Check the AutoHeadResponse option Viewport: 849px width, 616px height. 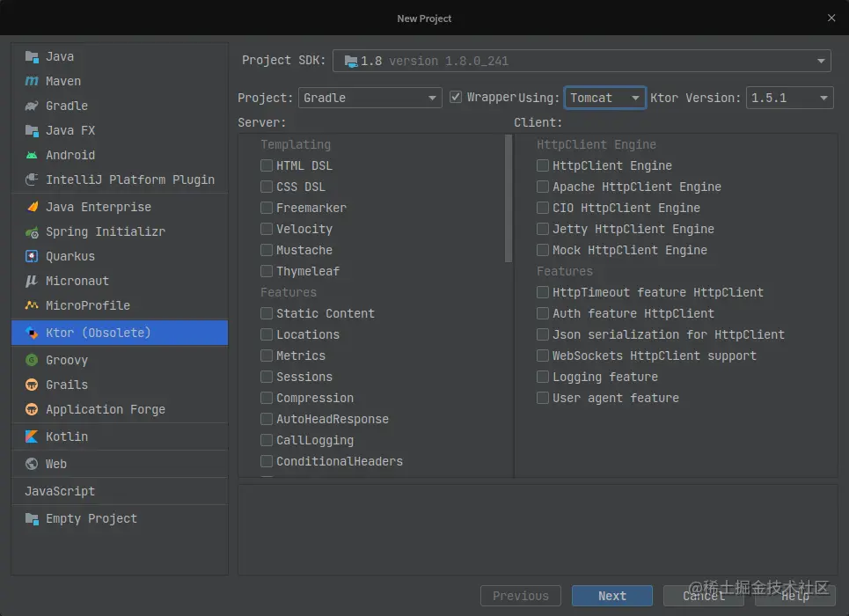267,419
